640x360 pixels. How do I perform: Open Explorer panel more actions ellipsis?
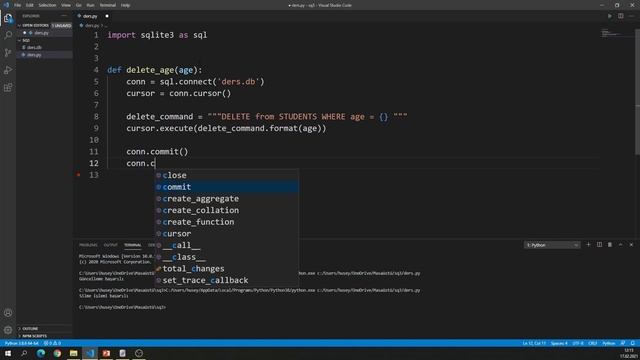pyautogui.click(x=64, y=16)
